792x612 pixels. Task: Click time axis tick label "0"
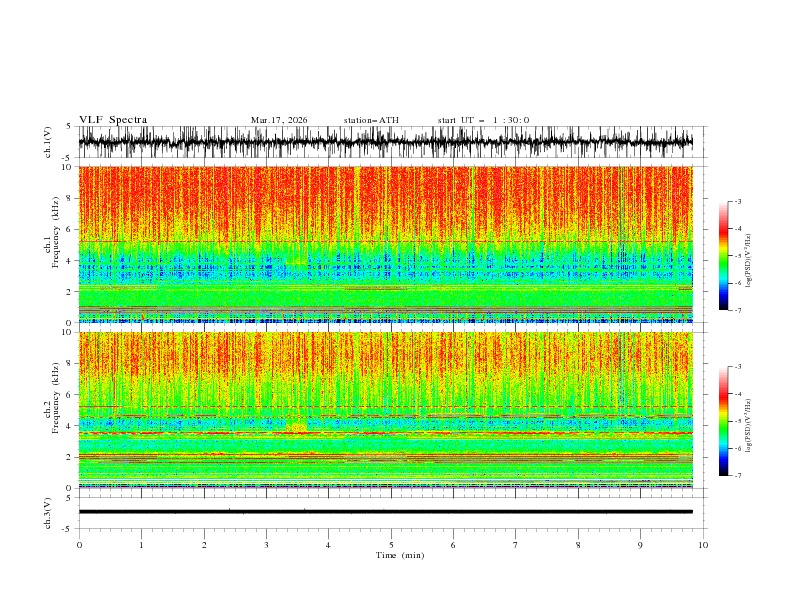point(79,545)
